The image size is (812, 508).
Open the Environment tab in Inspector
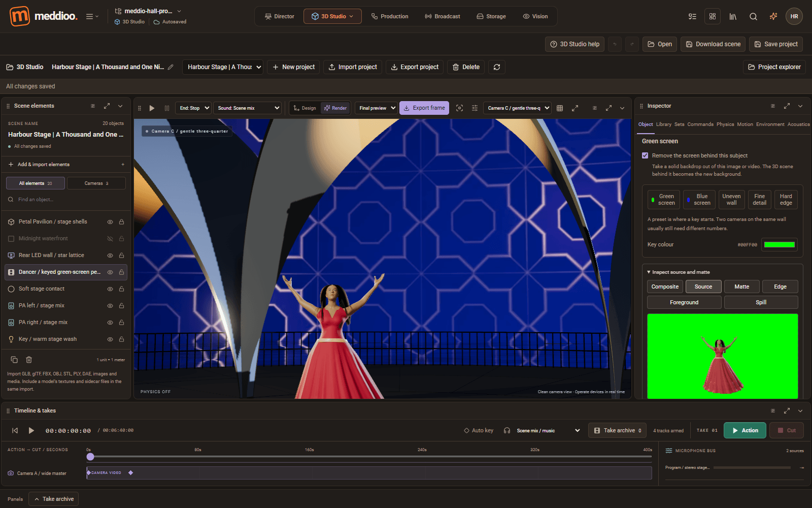tap(770, 124)
